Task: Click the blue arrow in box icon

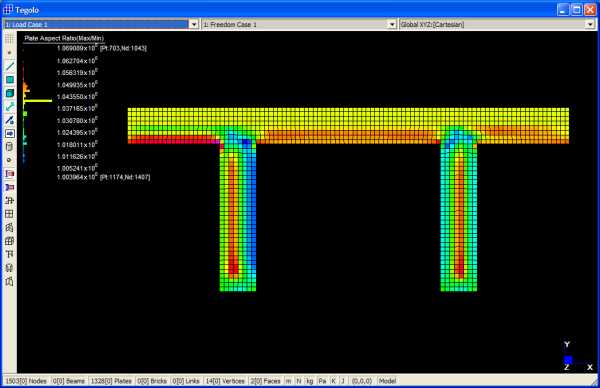Action: [x=10, y=133]
